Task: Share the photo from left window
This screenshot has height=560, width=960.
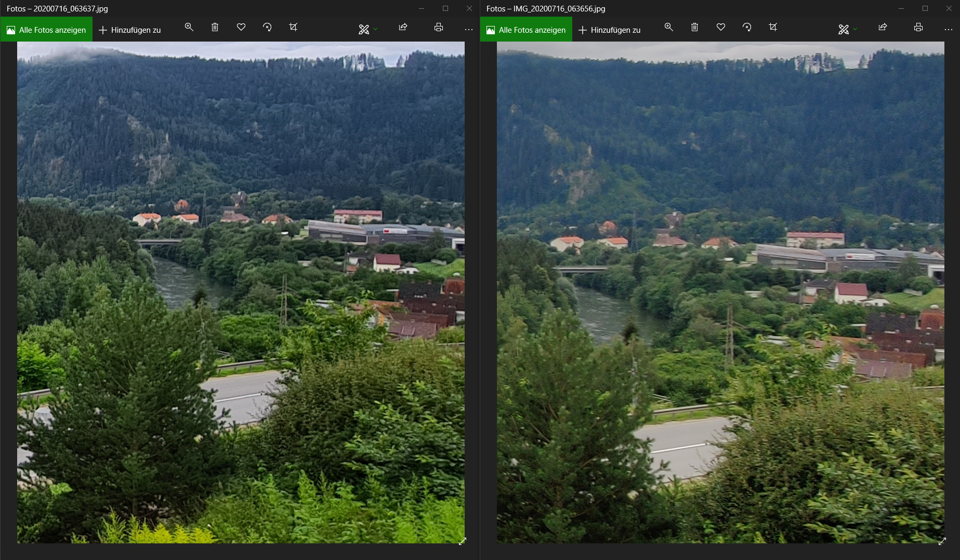Action: click(403, 27)
